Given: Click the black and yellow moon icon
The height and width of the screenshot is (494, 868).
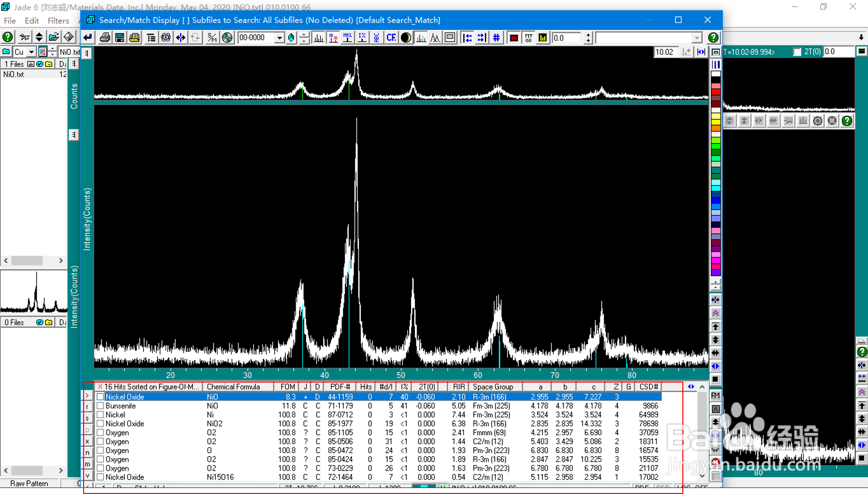Looking at the screenshot, I should (406, 38).
